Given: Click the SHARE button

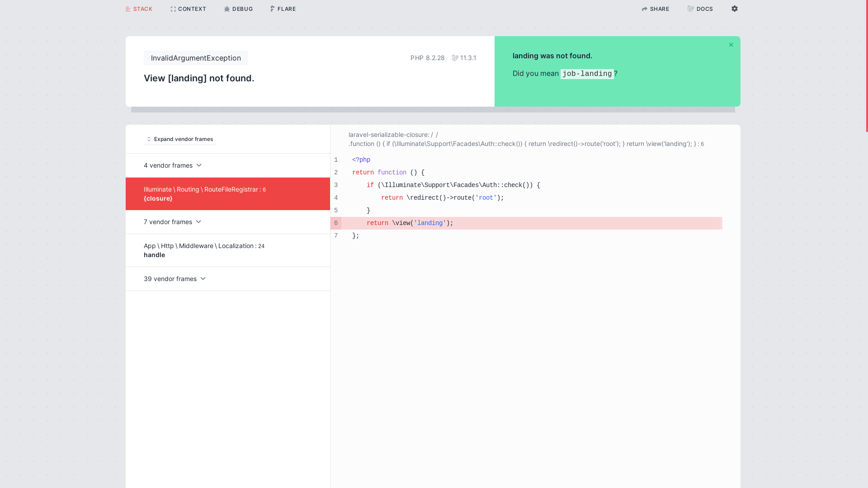Looking at the screenshot, I should click(x=656, y=9).
